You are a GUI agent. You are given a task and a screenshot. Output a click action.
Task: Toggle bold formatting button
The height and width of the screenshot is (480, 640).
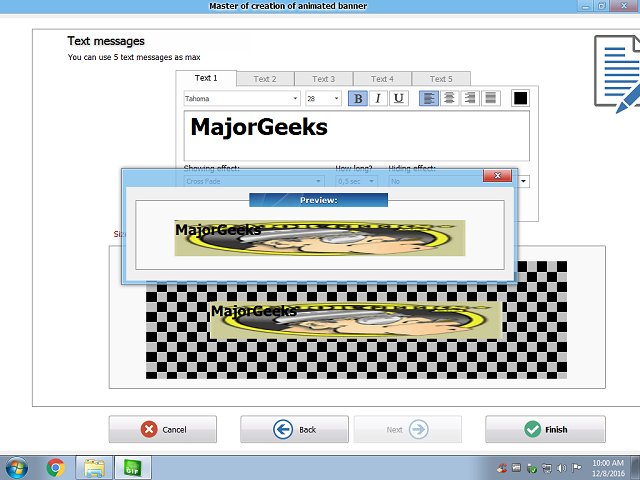(358, 98)
